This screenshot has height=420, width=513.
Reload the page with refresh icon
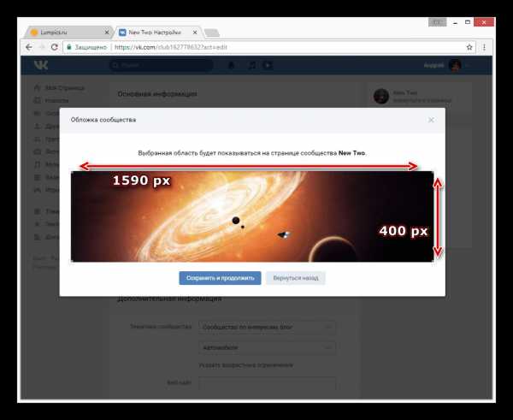(55, 47)
